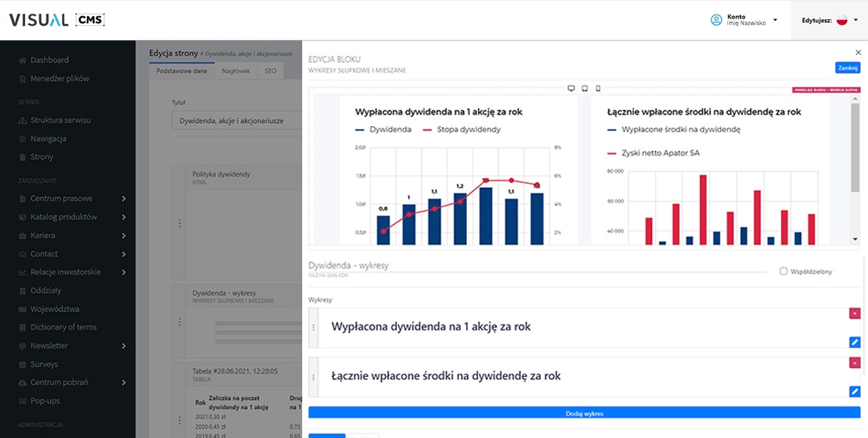
Task: Click the Menedżer plików file icon
Action: point(23,79)
